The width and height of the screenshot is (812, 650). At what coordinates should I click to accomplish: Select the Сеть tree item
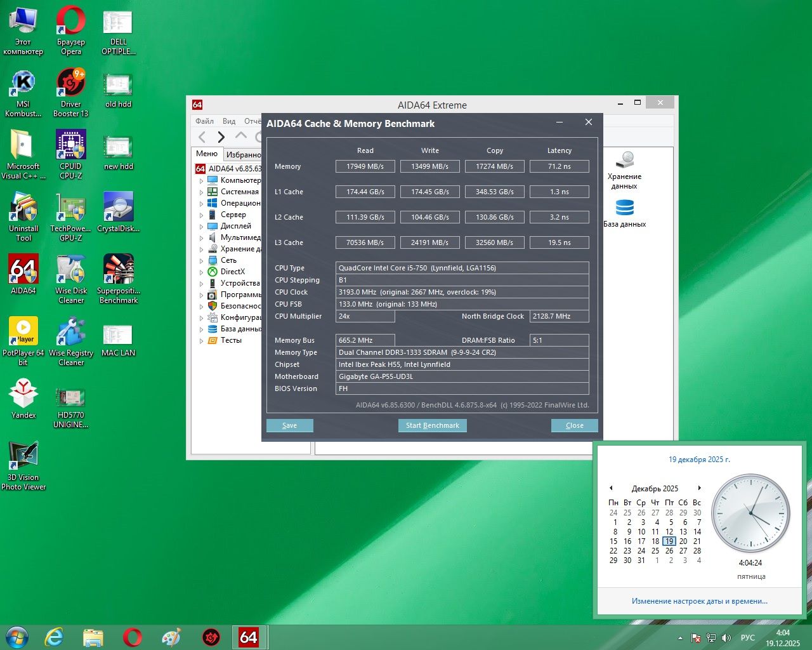click(228, 260)
